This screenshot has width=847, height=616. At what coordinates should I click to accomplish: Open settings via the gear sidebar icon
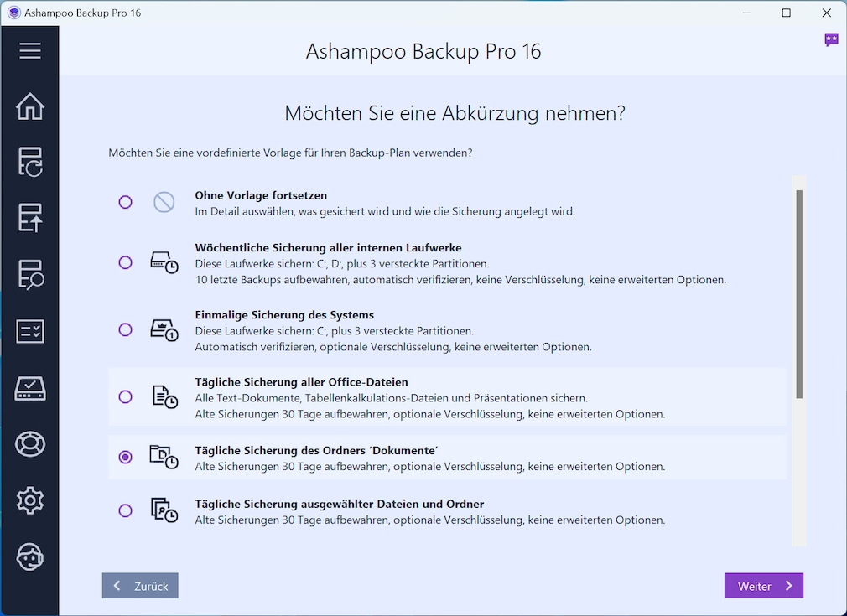tap(30, 500)
